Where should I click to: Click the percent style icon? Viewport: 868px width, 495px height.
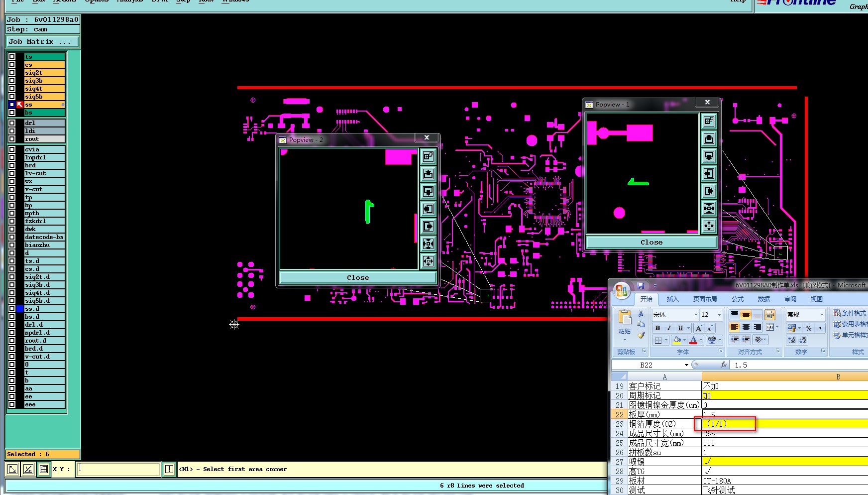[x=808, y=328]
